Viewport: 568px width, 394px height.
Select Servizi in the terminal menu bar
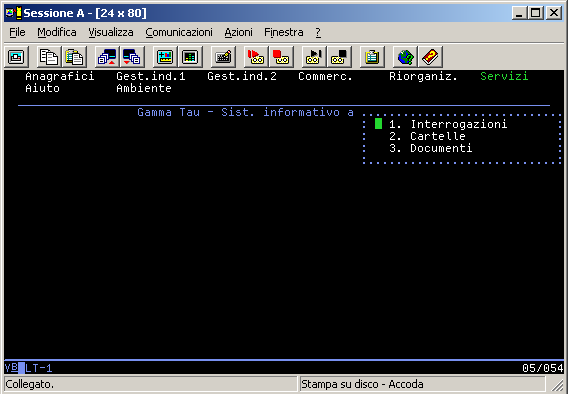click(504, 76)
